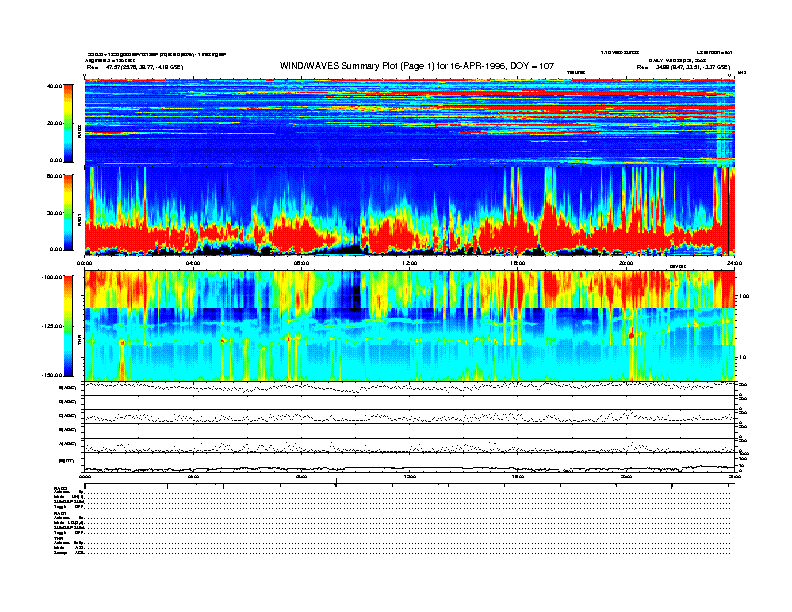The height and width of the screenshot is (612, 792).
Task: Click the bottom magnetic field line-plot strip
Action: tap(410, 463)
